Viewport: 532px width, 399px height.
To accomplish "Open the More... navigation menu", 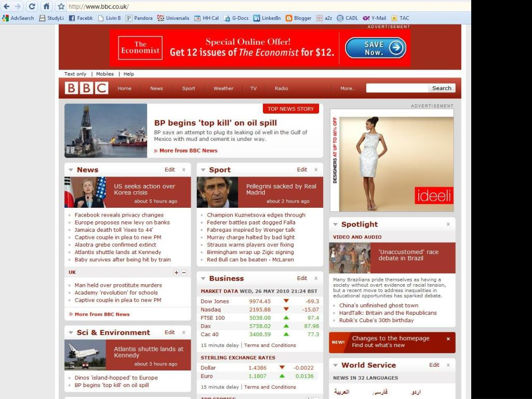I will pos(348,88).
